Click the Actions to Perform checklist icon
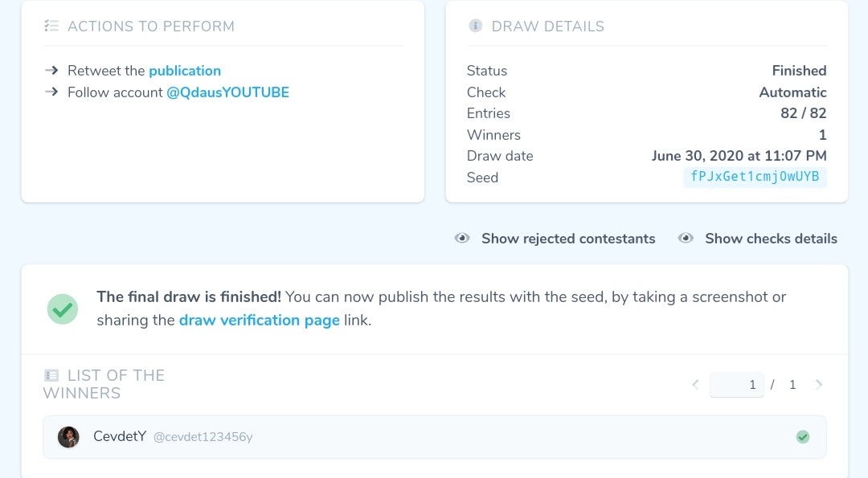This screenshot has width=868, height=478. tap(51, 26)
